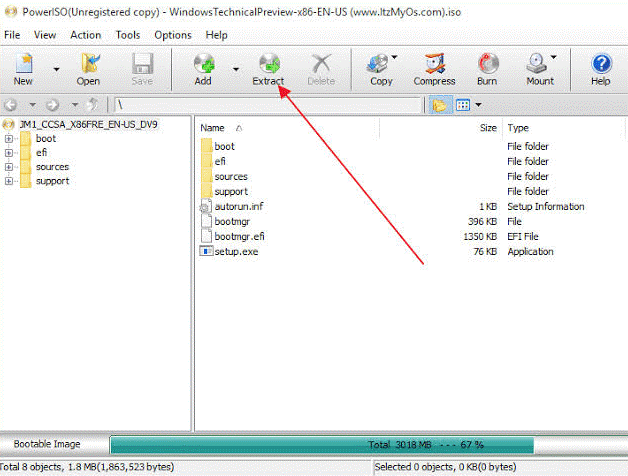Open the File menu
This screenshot has width=628, height=476.
(12, 35)
